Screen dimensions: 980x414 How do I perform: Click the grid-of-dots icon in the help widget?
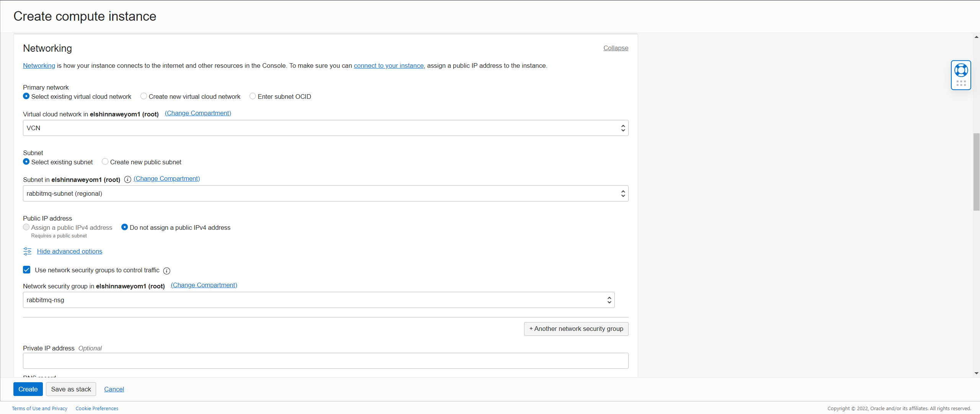click(961, 83)
